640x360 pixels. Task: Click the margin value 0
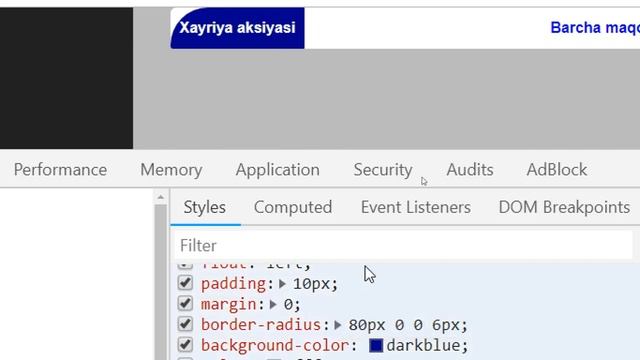[x=289, y=304]
